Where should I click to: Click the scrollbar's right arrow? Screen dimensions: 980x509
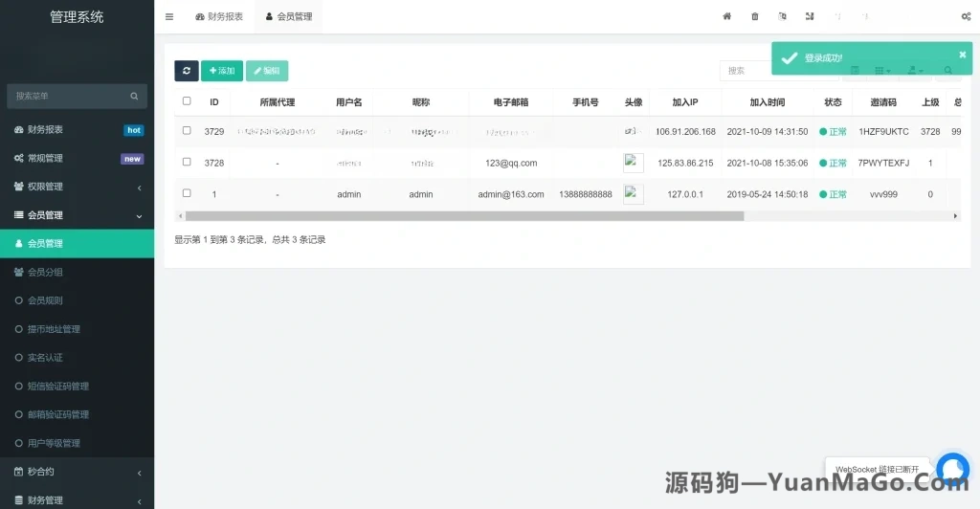[x=955, y=216]
